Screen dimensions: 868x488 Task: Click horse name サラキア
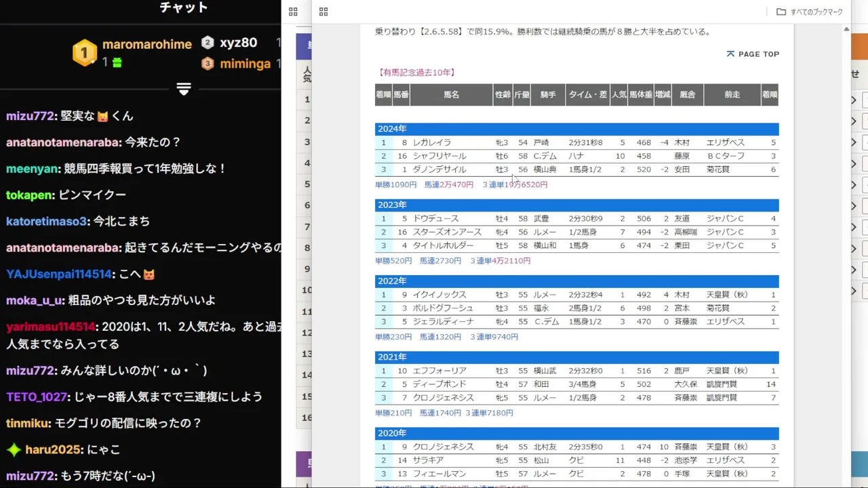pyautogui.click(x=429, y=460)
